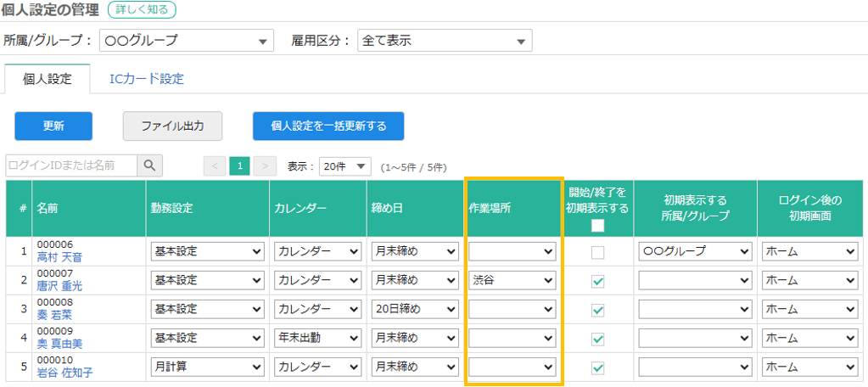Screen dimensions: 868x387
Task: Check 開始/終了 box for 高村 天音
Action: pyautogui.click(x=598, y=252)
